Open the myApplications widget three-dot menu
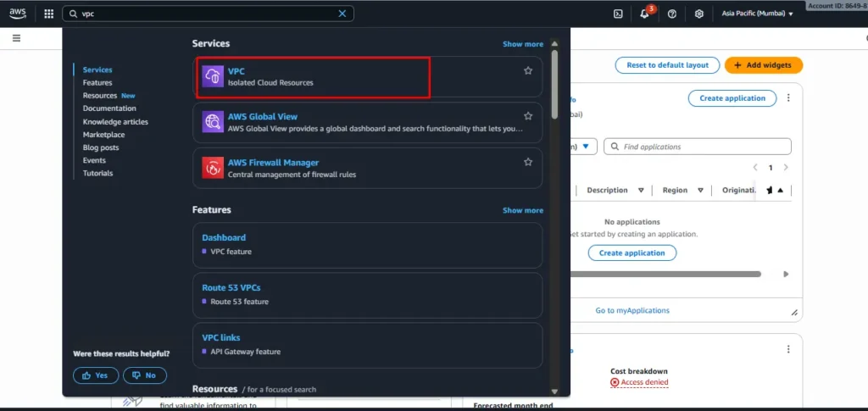 point(788,98)
